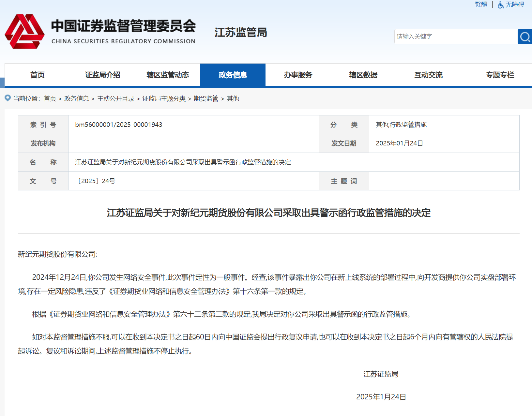Open the 互动交流 navigation tab
This screenshot has height=416, width=532.
[429, 75]
